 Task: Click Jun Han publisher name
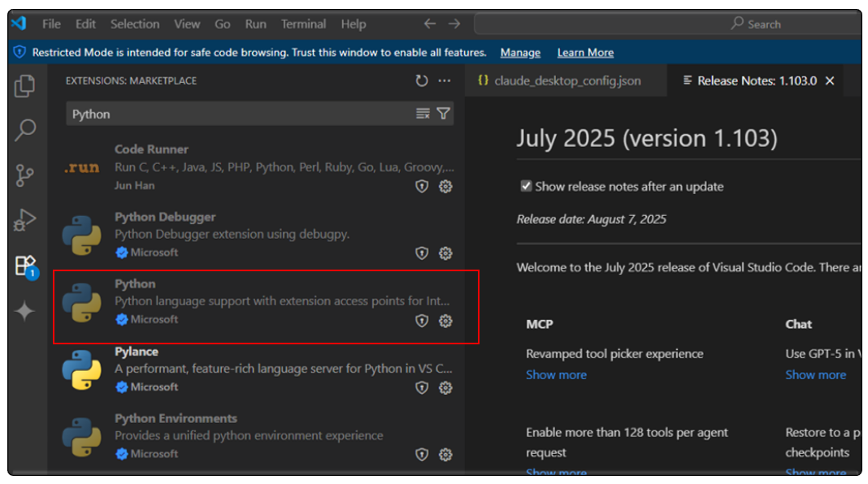point(135,185)
